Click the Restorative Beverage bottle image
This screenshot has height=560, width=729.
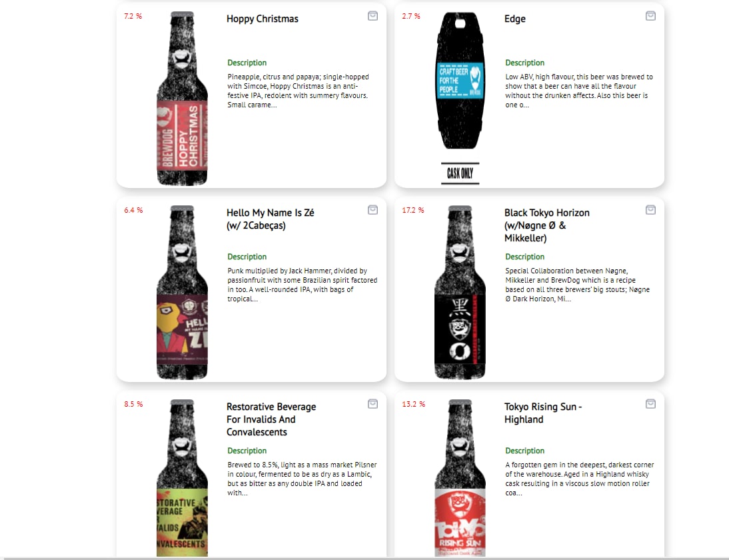coord(183,478)
